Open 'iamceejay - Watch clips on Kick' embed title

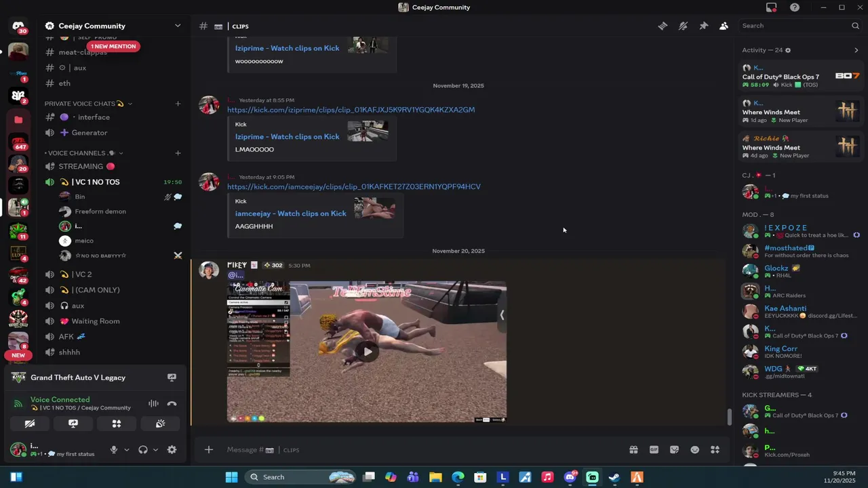click(290, 213)
